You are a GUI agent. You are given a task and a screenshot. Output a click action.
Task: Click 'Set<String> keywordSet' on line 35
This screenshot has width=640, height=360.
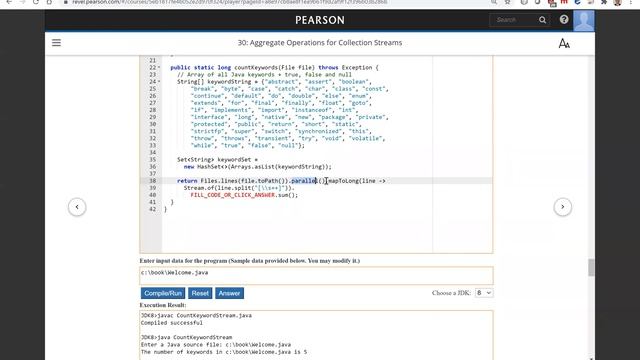tap(213, 160)
